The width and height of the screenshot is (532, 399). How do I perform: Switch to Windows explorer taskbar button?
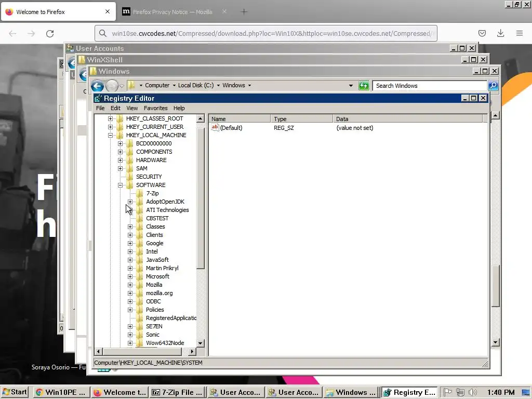point(351,392)
